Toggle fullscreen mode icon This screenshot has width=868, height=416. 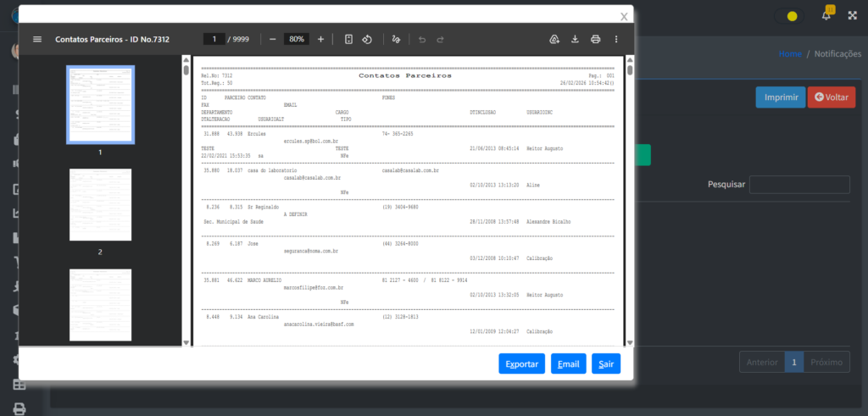tap(852, 15)
